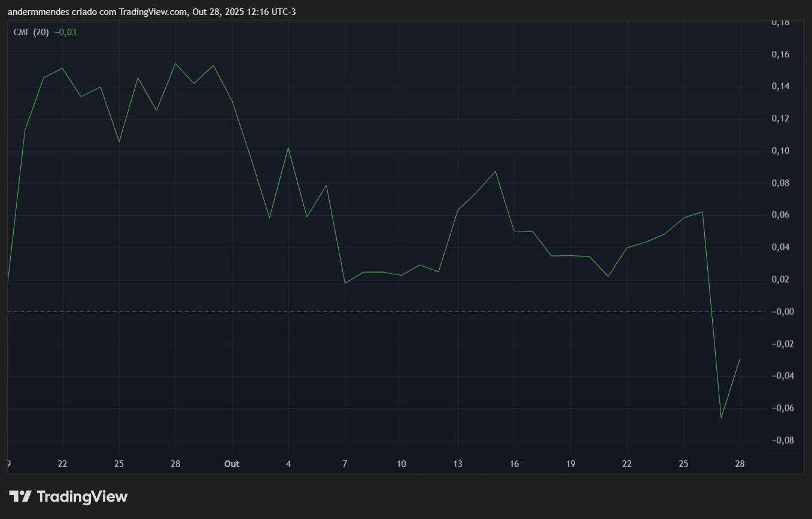Click the TradingView wordmark text
This screenshot has height=519, width=812.
83,496
